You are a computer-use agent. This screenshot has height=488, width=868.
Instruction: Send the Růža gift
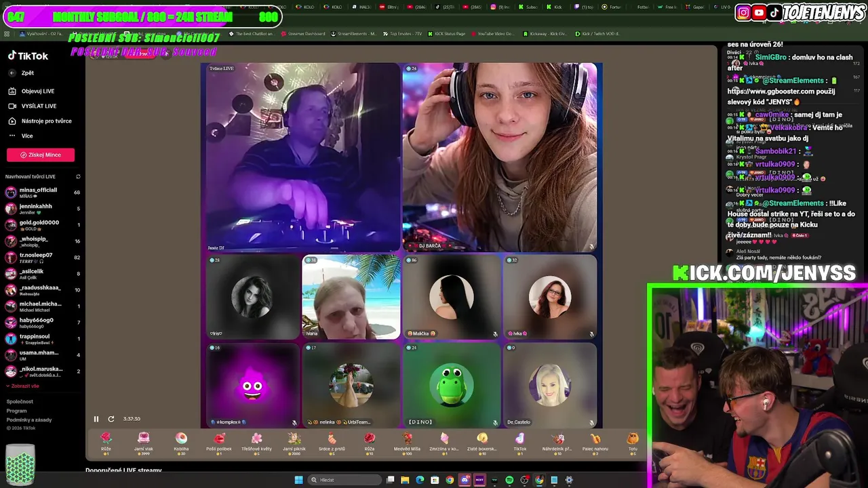[x=370, y=443]
